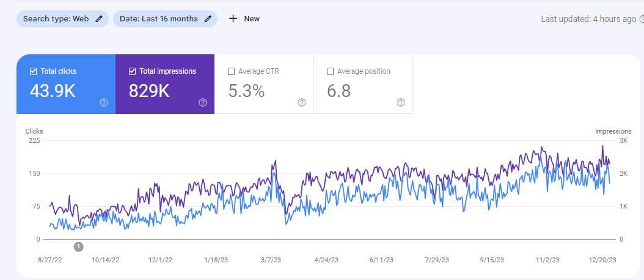Click the New filter button label
644x280 pixels.
pyautogui.click(x=252, y=19)
